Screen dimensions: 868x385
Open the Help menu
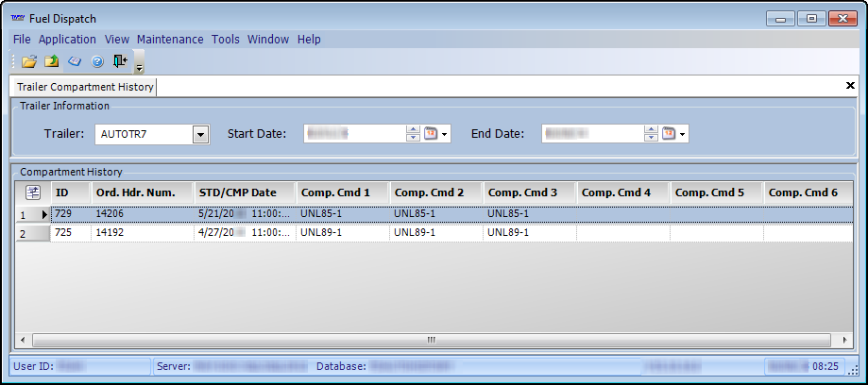point(309,40)
